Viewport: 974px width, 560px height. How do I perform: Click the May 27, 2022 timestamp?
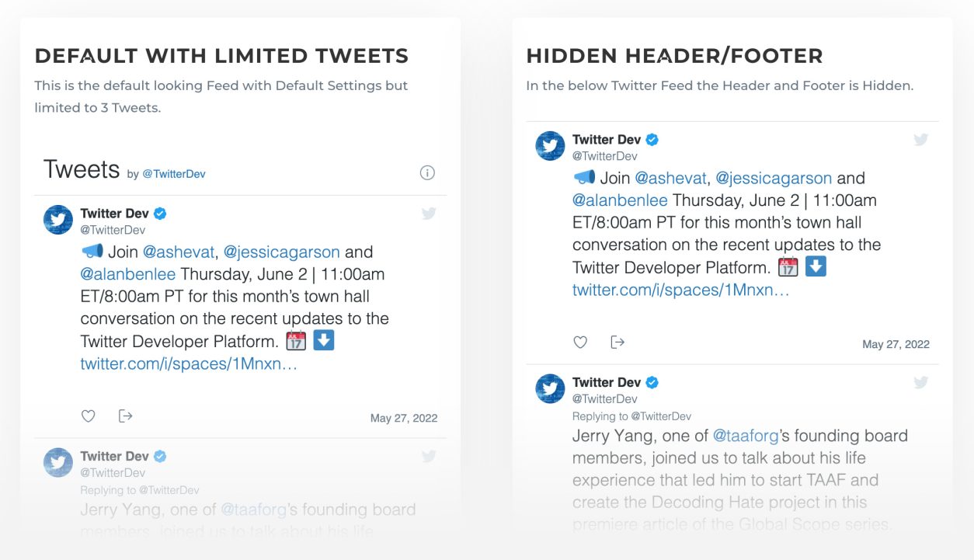point(404,417)
